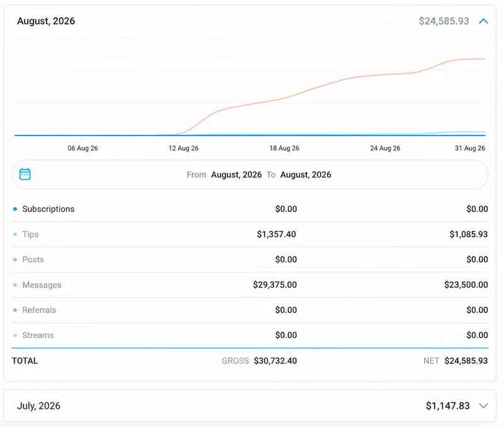Click the 06 Aug 26 axis label

[x=83, y=148]
